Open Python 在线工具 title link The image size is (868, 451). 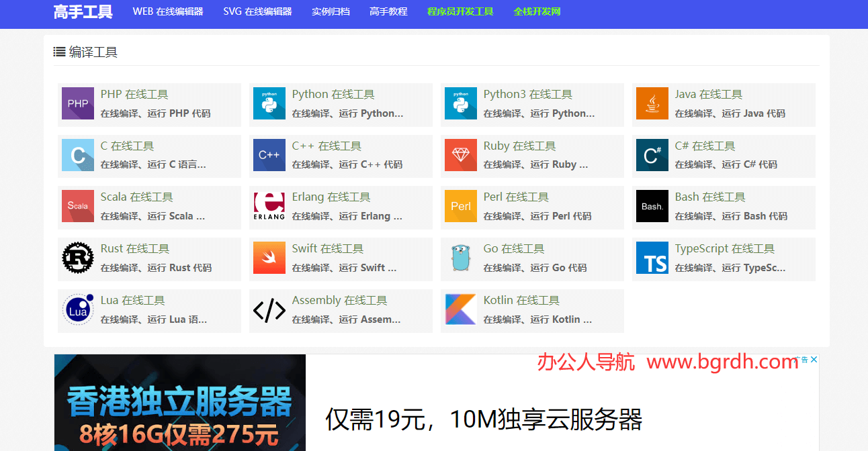(333, 95)
